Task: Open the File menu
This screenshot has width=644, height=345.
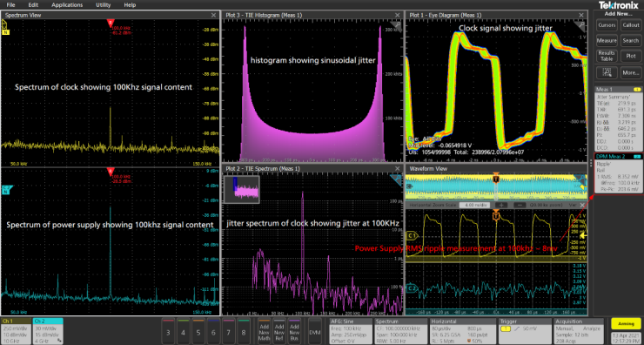Action: click(x=10, y=5)
